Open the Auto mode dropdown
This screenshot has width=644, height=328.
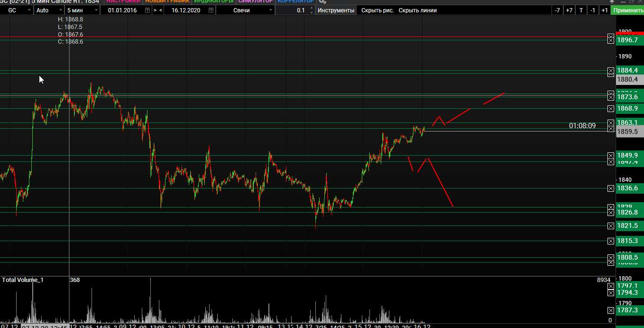(x=49, y=10)
